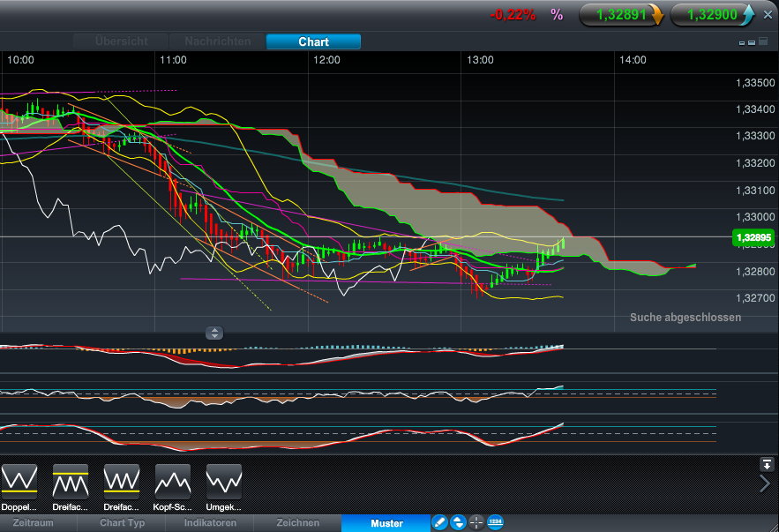
Task: Click the sell price button 1,32891
Action: [621, 14]
